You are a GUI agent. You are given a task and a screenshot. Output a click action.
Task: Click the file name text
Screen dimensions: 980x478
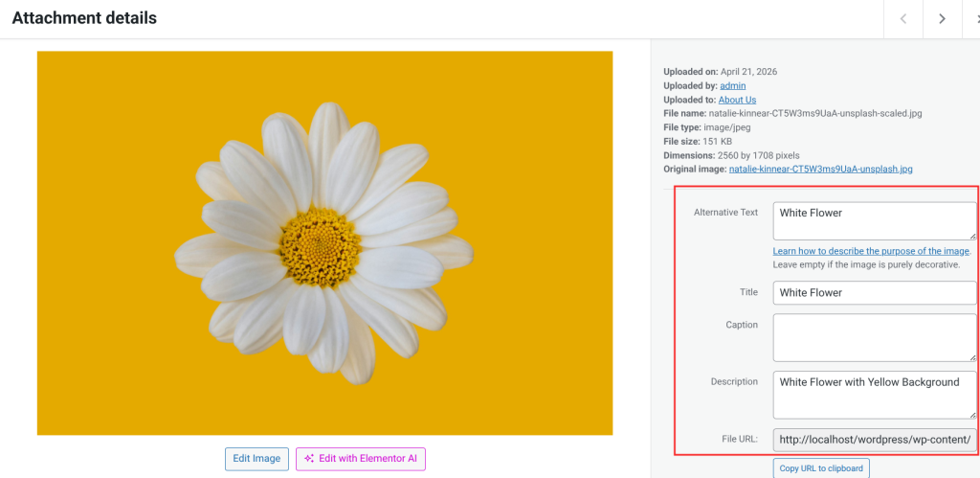pyautogui.click(x=792, y=113)
